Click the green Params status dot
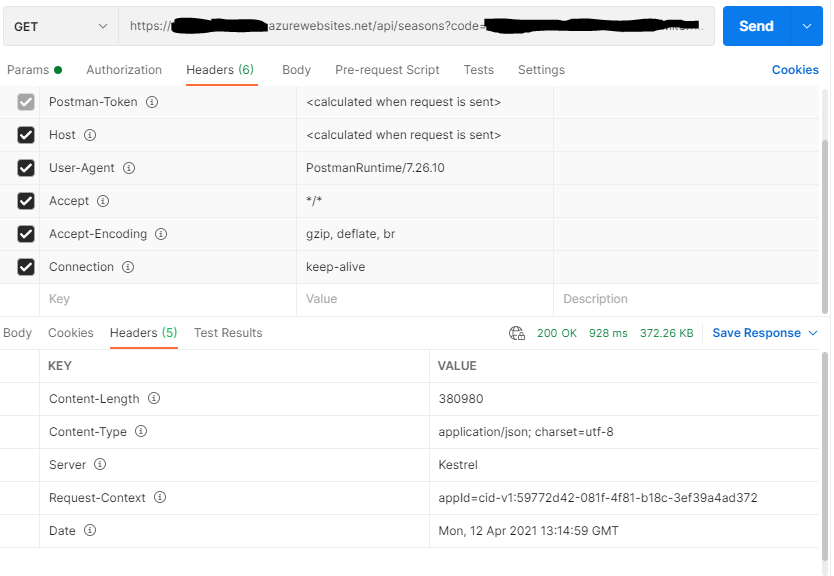 point(58,70)
